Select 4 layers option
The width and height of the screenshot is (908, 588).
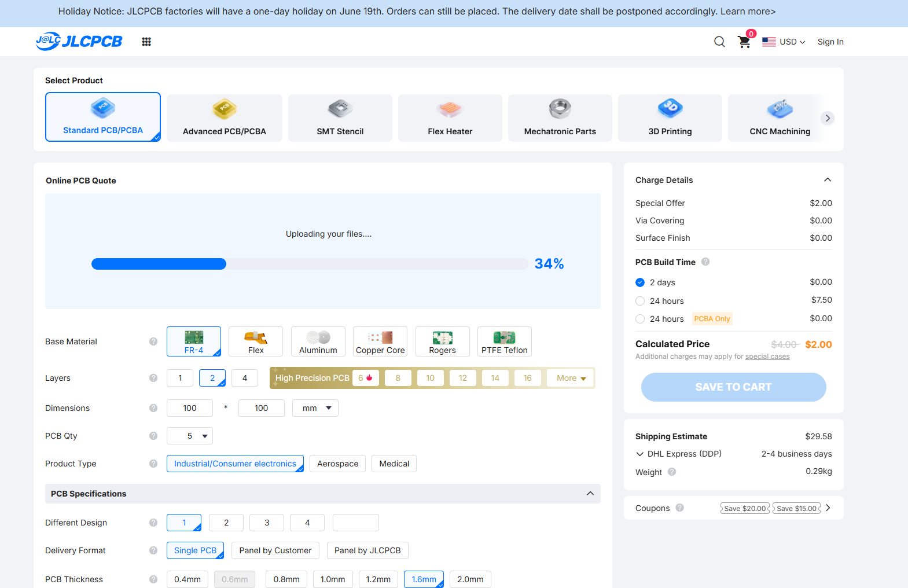[245, 378]
